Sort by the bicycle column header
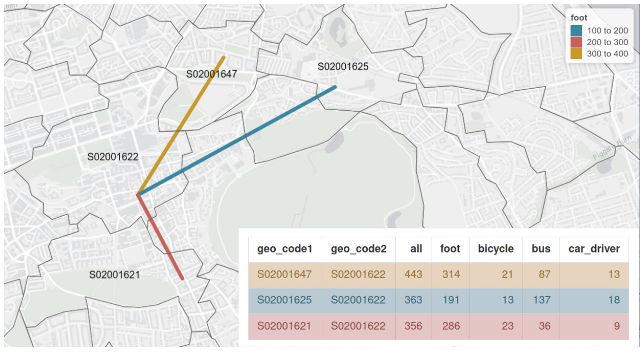The width and height of the screenshot is (644, 354). 496,249
